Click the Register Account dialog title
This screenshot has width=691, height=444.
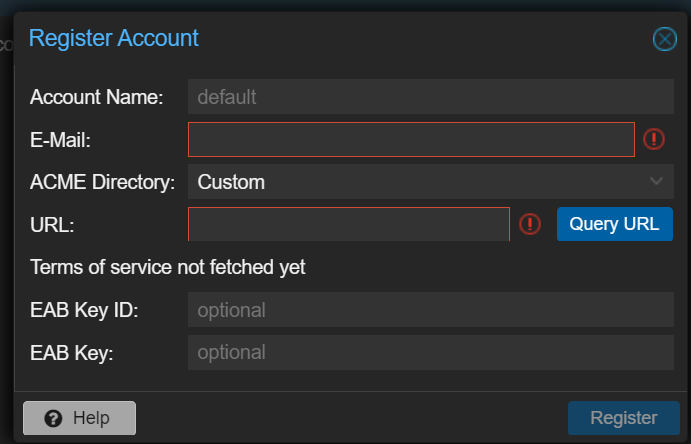(114, 39)
